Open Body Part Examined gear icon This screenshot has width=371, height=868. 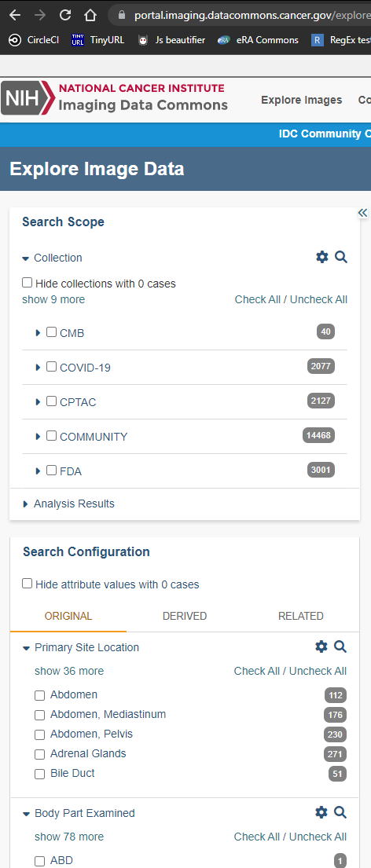click(x=321, y=811)
